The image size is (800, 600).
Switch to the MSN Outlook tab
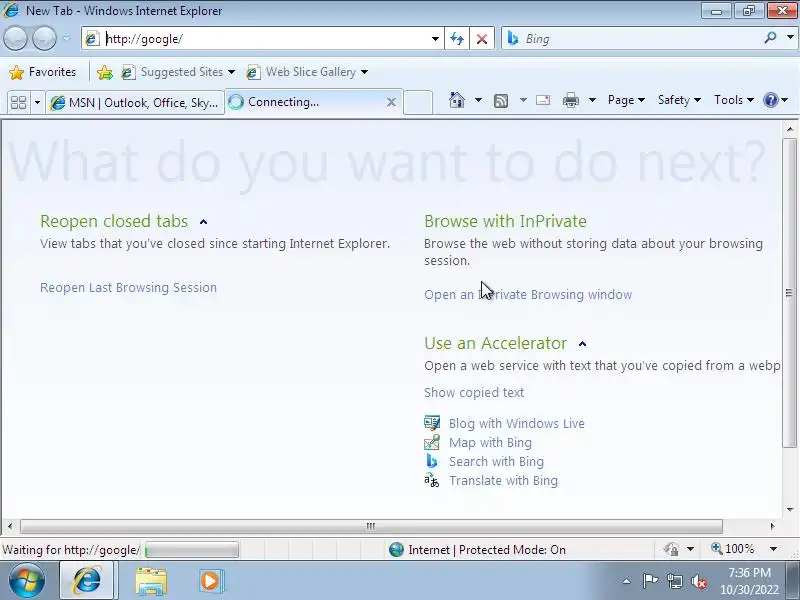135,103
